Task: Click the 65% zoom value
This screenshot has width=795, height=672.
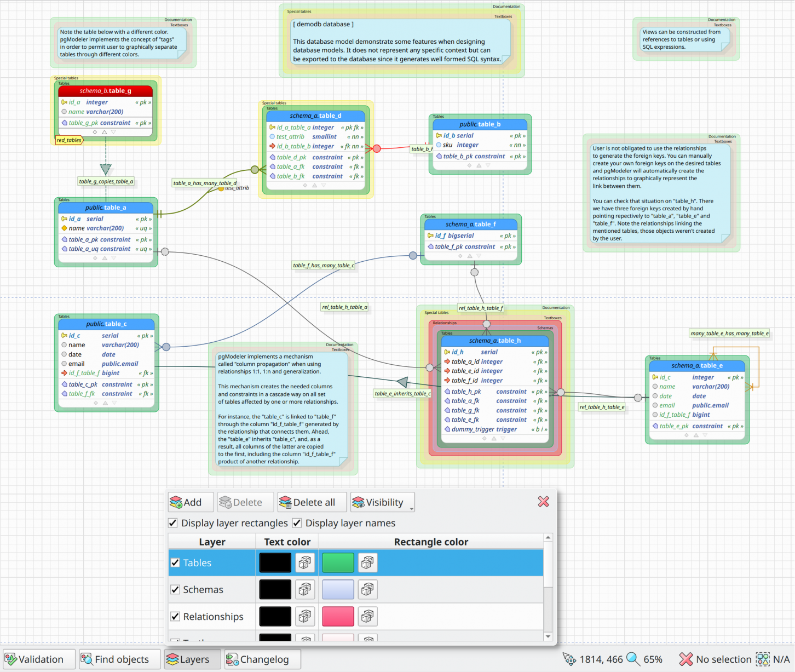Action: click(x=653, y=659)
